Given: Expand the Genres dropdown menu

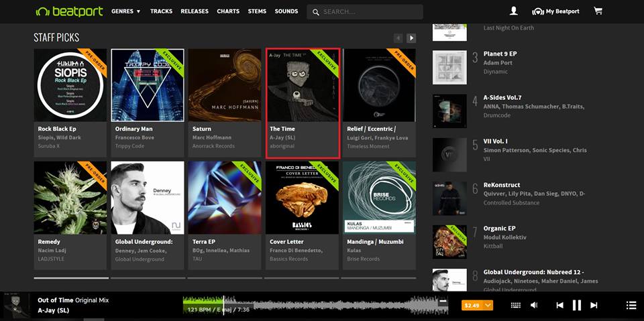Looking at the screenshot, I should 125,11.
